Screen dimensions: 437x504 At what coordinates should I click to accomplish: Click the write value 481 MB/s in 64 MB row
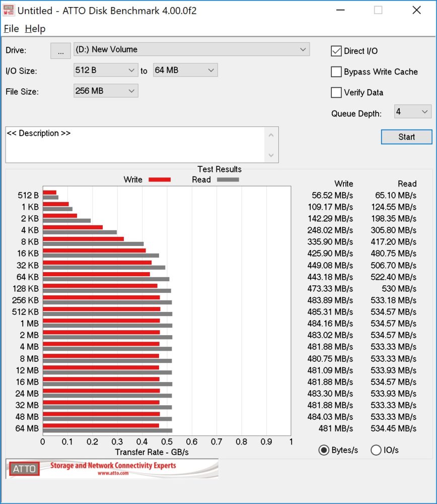click(336, 428)
